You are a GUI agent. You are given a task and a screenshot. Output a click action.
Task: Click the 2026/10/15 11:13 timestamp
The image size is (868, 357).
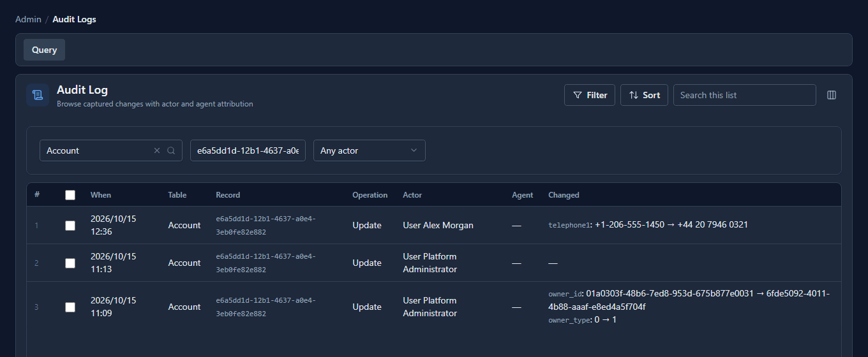tap(114, 263)
